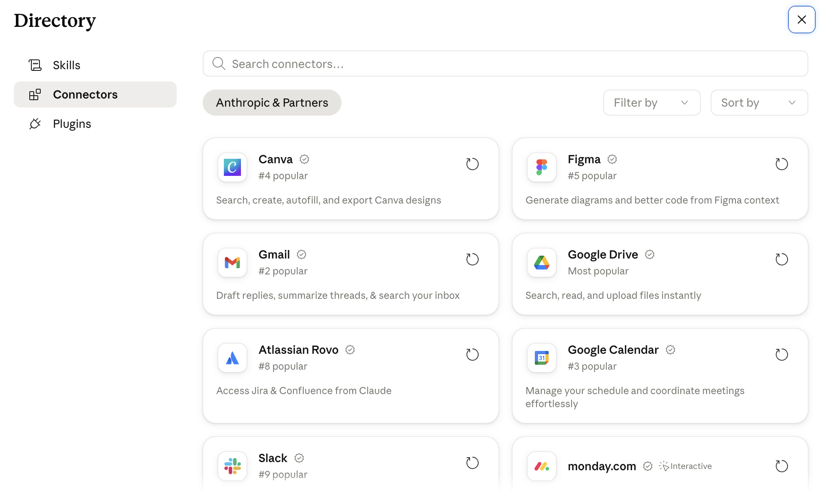This screenshot has height=504, width=823.
Task: Click the verified badge next to Atlassian Rovo
Action: pos(350,350)
